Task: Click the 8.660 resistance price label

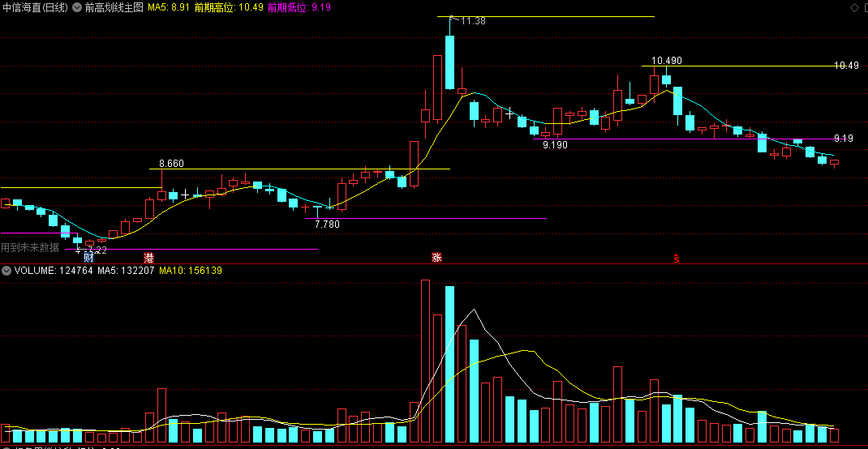Action: (x=172, y=164)
